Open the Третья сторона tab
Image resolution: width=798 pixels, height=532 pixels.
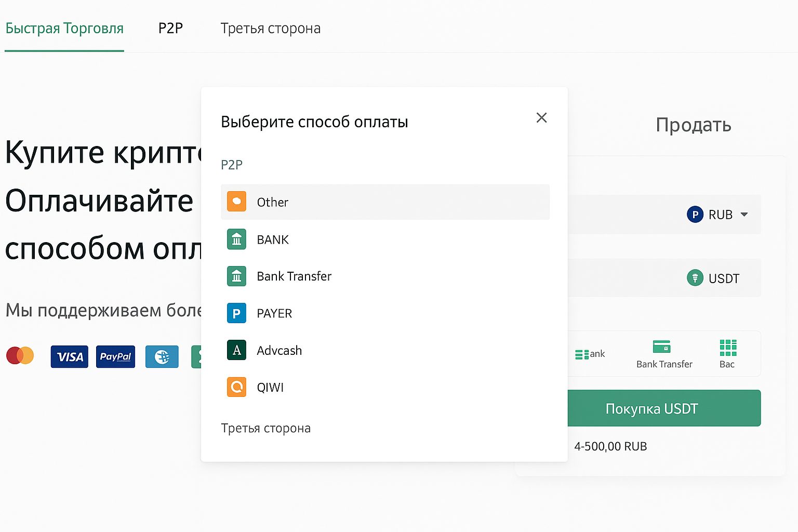(x=270, y=28)
